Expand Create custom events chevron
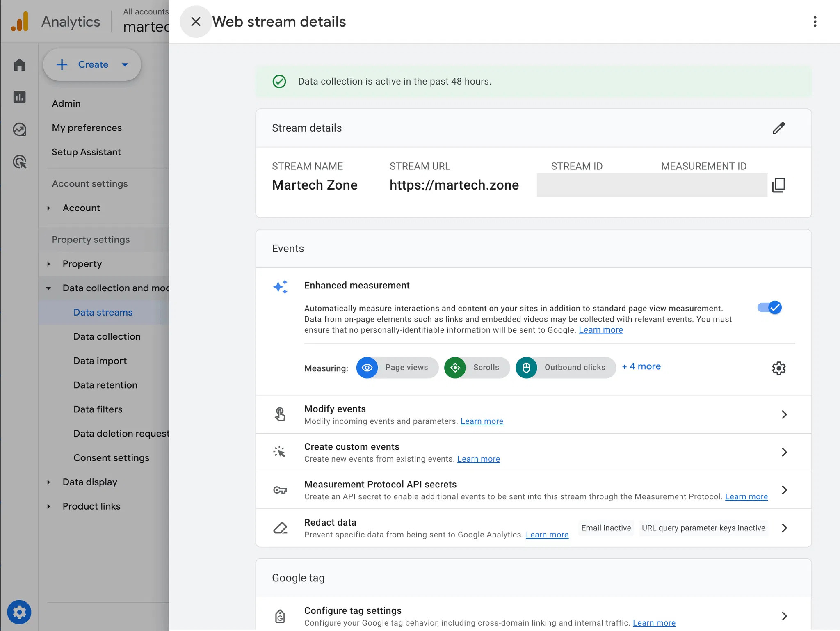The image size is (840, 631). [784, 452]
